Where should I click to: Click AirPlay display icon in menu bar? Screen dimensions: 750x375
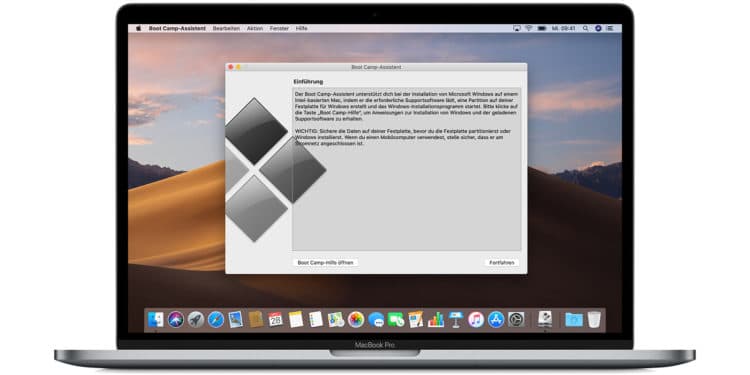click(x=517, y=28)
